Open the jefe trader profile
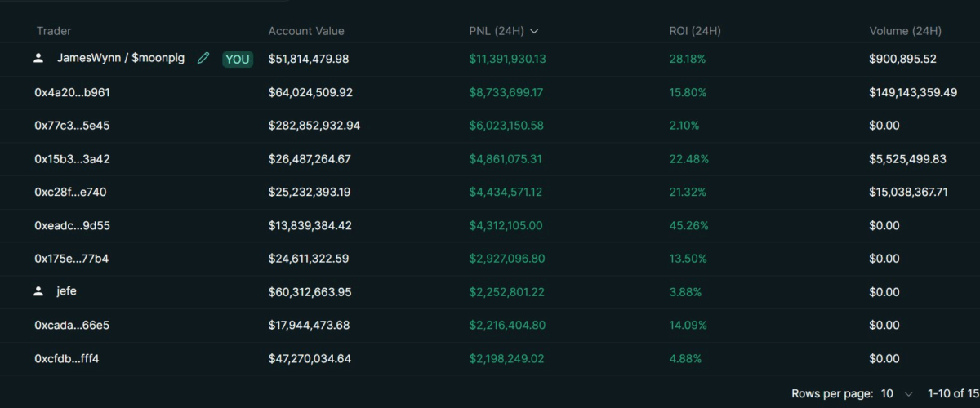This screenshot has height=408, width=980. [x=66, y=291]
